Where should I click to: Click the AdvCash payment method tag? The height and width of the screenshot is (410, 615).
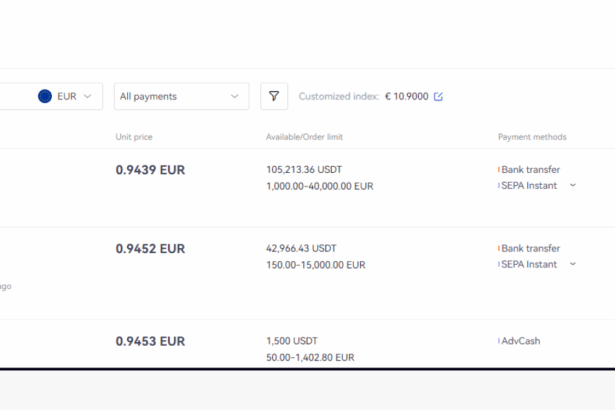[519, 341]
